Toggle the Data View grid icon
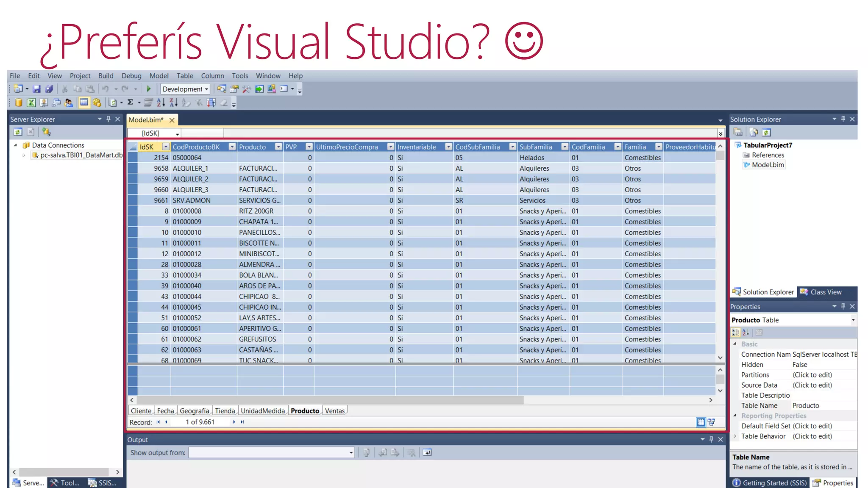 coord(84,103)
